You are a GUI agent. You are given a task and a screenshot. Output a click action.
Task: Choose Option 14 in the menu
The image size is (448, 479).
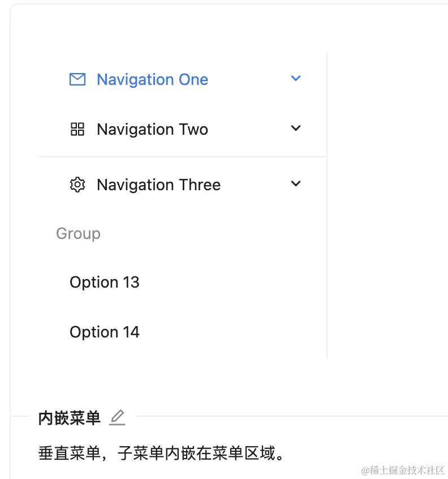105,332
